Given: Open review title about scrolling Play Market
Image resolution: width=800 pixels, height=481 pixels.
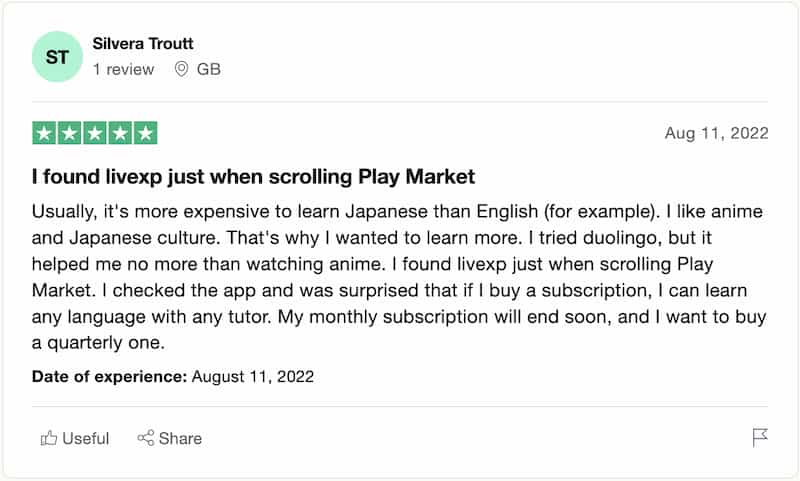Looking at the screenshot, I should coord(253,177).
